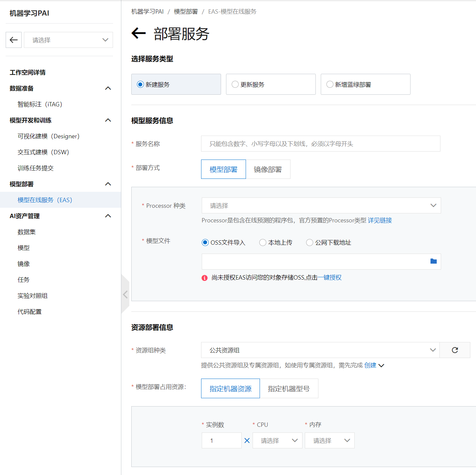
Task: Click the 创建 resource group link
Action: click(370, 365)
